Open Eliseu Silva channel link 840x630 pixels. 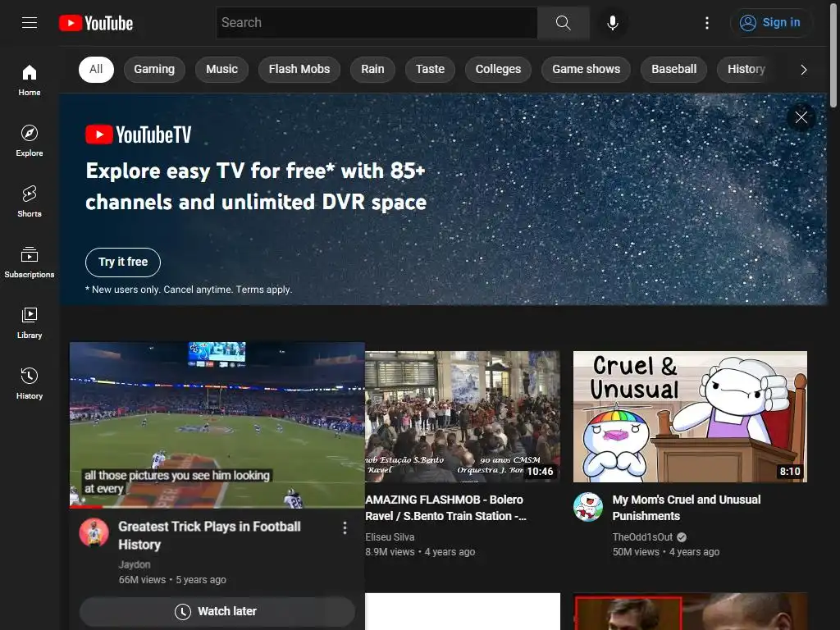coord(390,536)
